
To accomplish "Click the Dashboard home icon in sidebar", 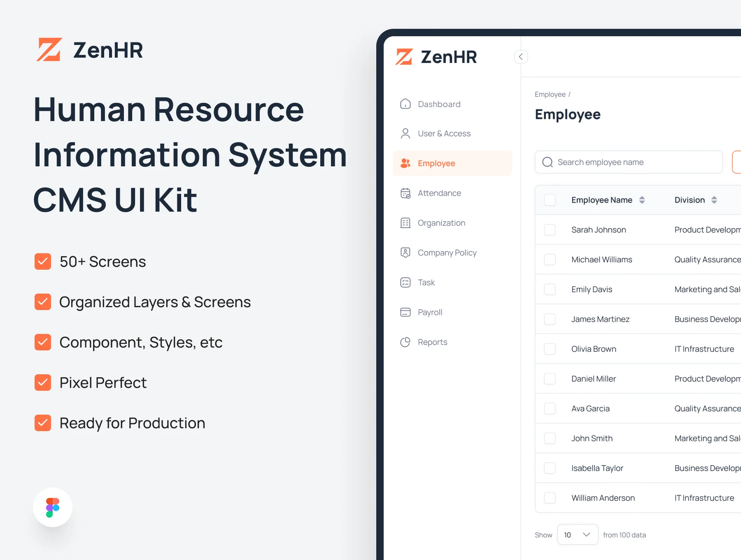I will [x=405, y=104].
